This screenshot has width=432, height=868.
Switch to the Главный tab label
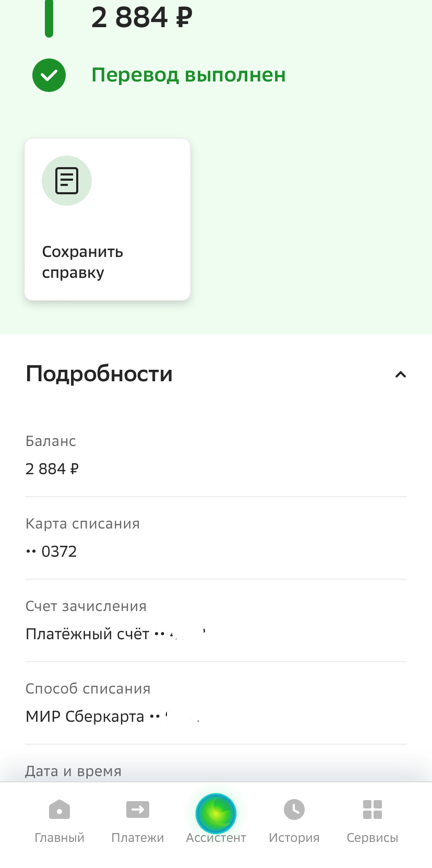point(59,838)
